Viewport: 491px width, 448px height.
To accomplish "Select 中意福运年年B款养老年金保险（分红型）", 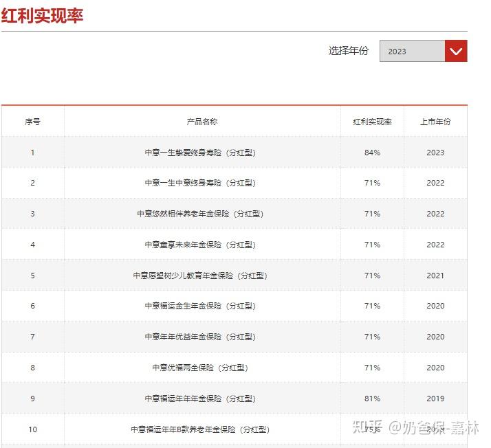I will [x=200, y=429].
